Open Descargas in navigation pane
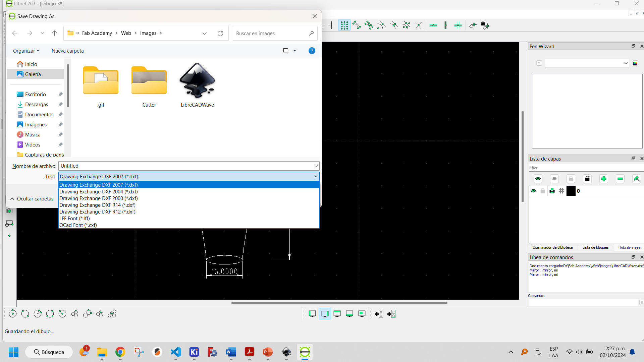The height and width of the screenshot is (362, 644). (x=36, y=105)
